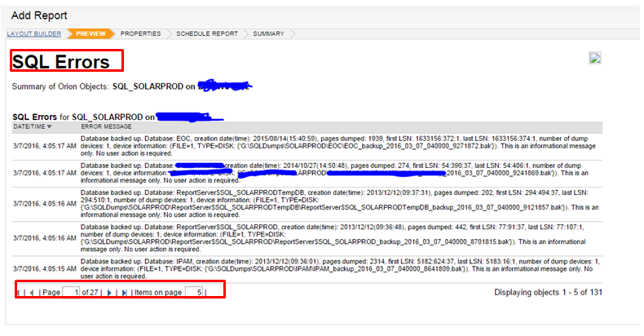644x336 pixels.
Task: Click the Summary of Orion Objects line
Action: point(132,86)
